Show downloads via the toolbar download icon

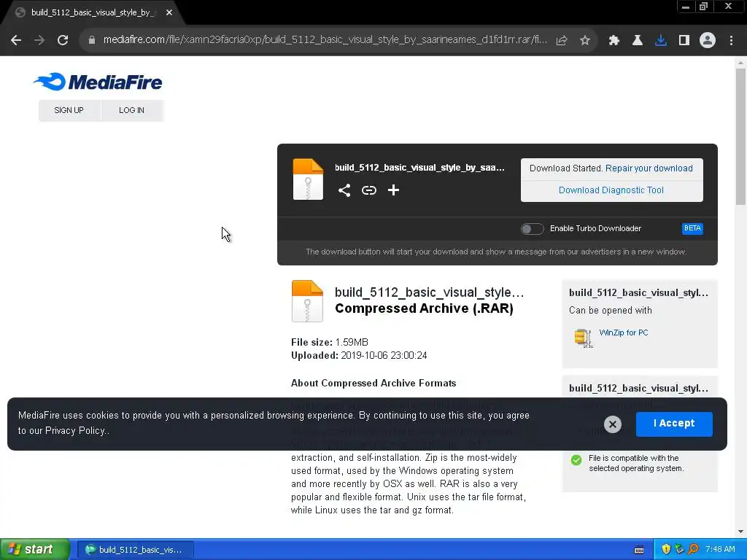click(x=661, y=41)
